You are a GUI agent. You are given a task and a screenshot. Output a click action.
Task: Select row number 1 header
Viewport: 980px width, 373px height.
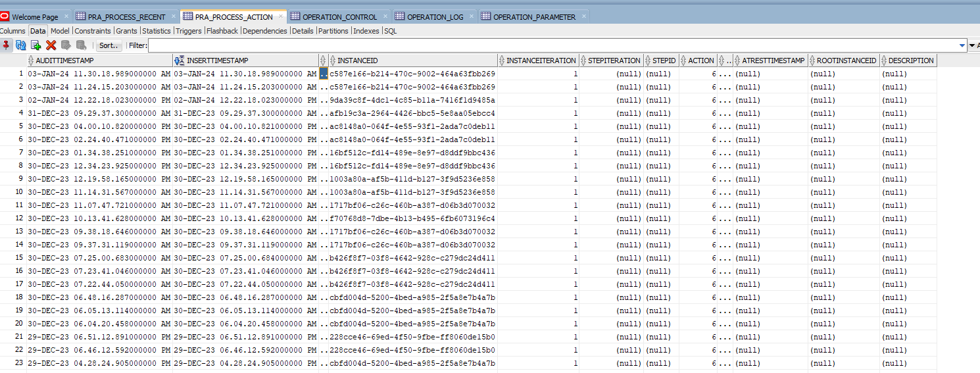[13, 74]
